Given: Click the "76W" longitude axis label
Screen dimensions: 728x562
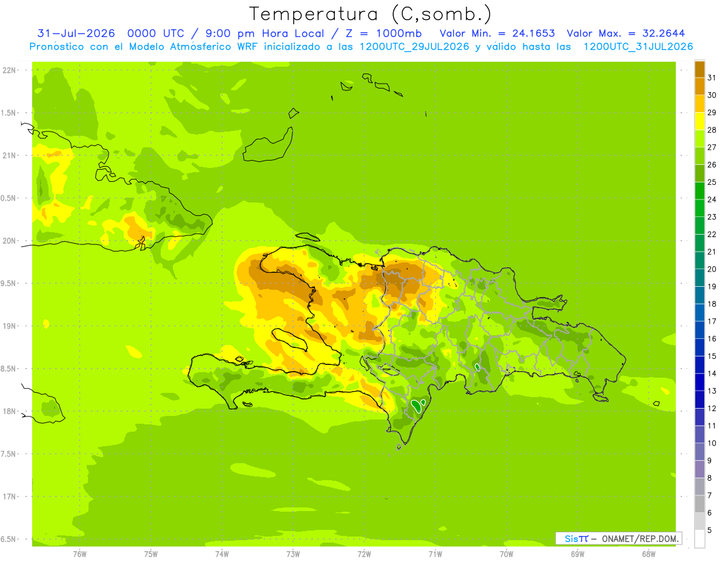Looking at the screenshot, I should pyautogui.click(x=79, y=554).
